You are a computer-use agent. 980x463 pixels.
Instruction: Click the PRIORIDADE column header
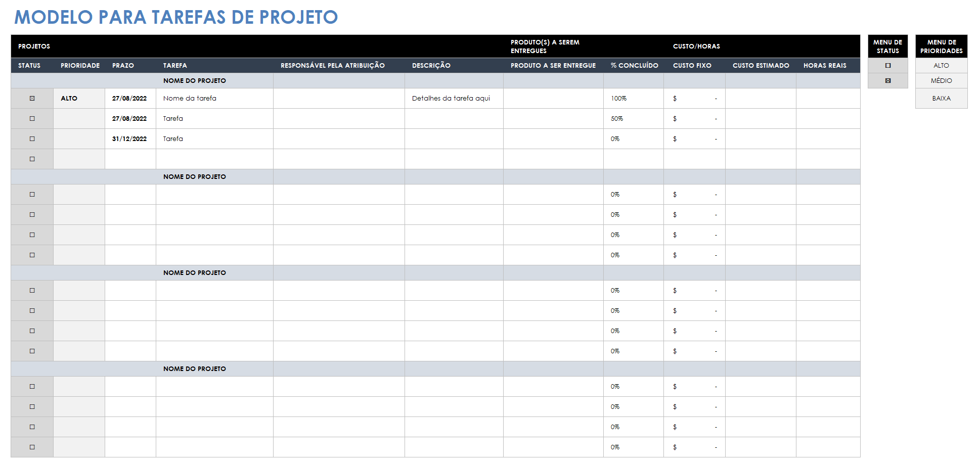80,66
